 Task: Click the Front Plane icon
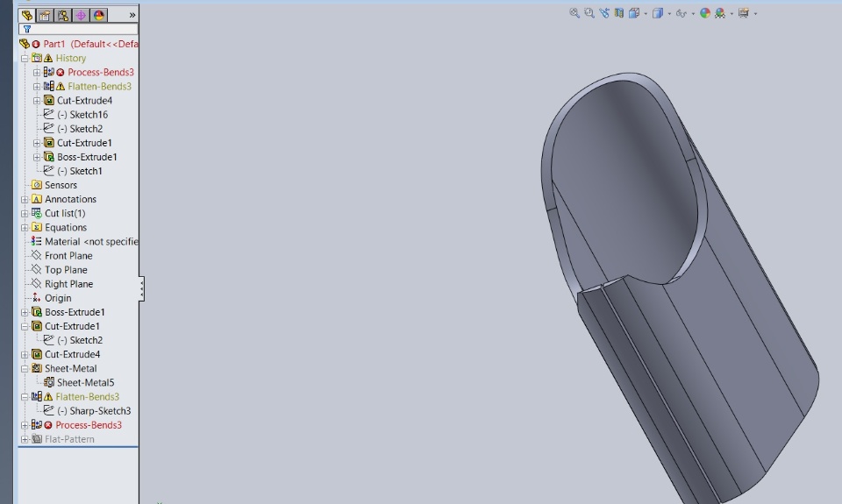coord(36,255)
